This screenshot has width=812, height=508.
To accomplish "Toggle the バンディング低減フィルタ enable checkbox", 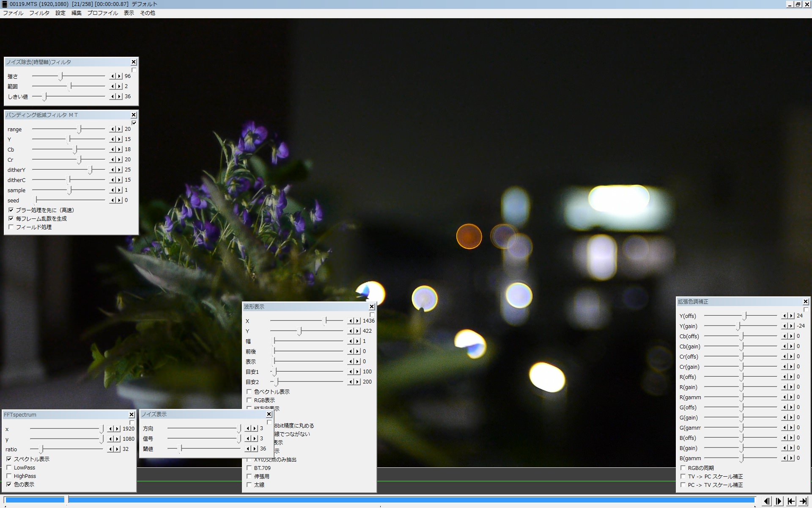I will pyautogui.click(x=134, y=123).
